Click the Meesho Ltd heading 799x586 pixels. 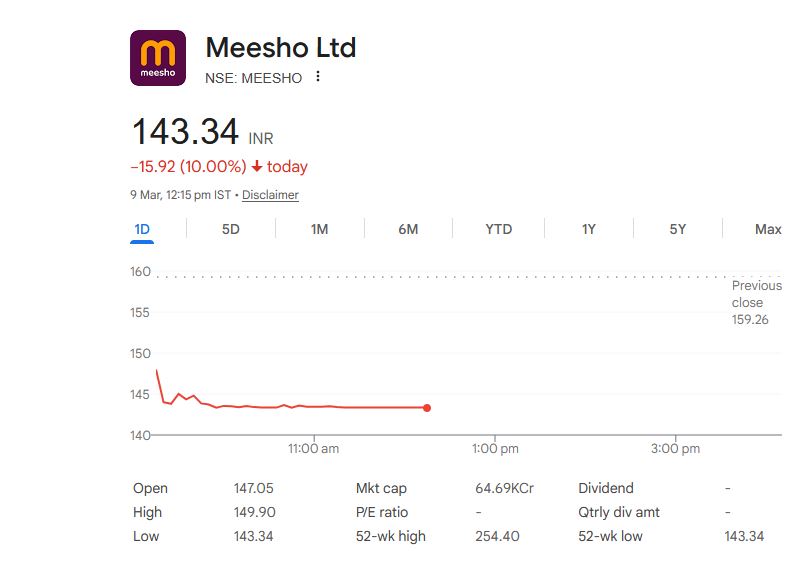click(280, 47)
